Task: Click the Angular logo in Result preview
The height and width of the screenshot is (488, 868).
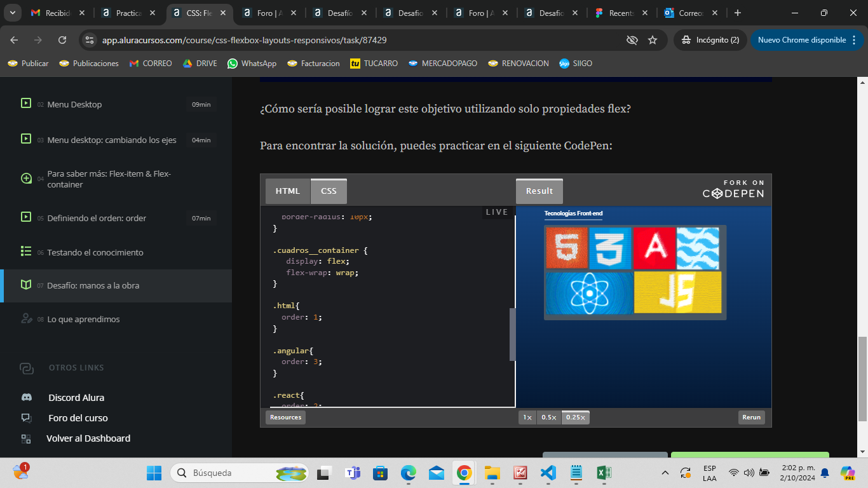Action: [654, 248]
